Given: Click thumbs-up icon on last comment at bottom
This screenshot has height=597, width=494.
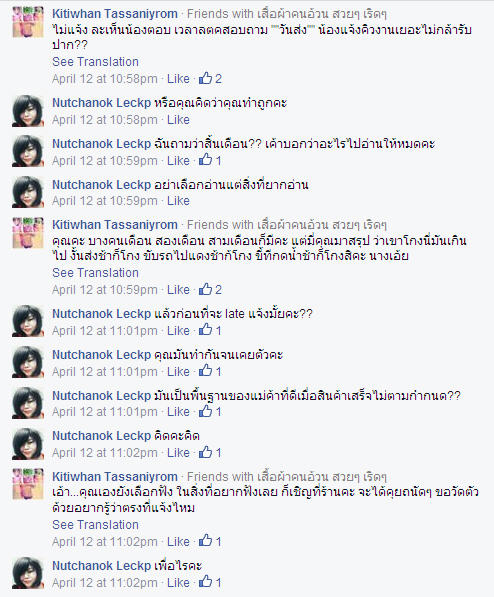Looking at the screenshot, I should pyautogui.click(x=205, y=582).
